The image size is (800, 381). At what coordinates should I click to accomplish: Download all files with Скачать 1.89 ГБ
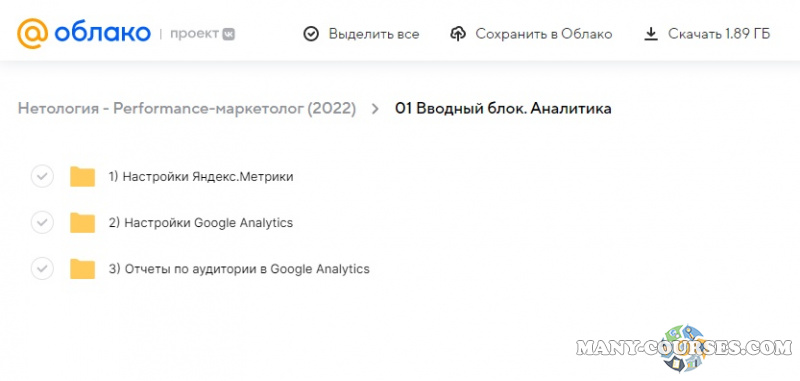coord(719,34)
